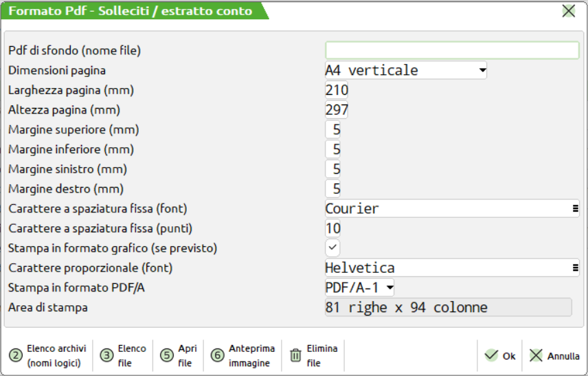Expand the Dimensioni pagina dropdown
The height and width of the screenshot is (376, 588).
[482, 70]
